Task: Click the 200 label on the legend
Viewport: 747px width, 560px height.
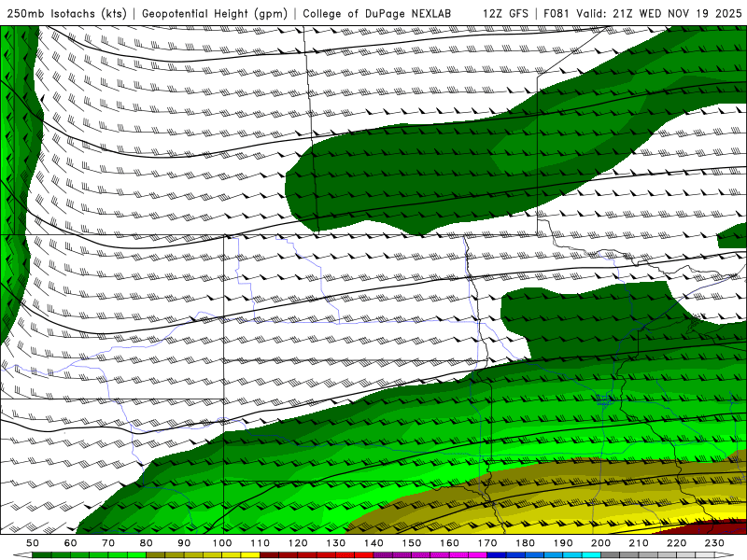Action: pyautogui.click(x=600, y=543)
